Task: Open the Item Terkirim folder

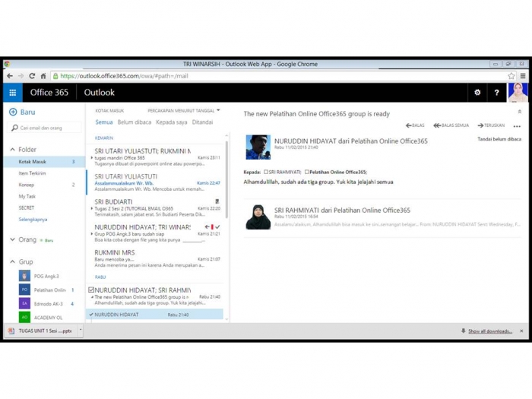Action: pyautogui.click(x=32, y=173)
